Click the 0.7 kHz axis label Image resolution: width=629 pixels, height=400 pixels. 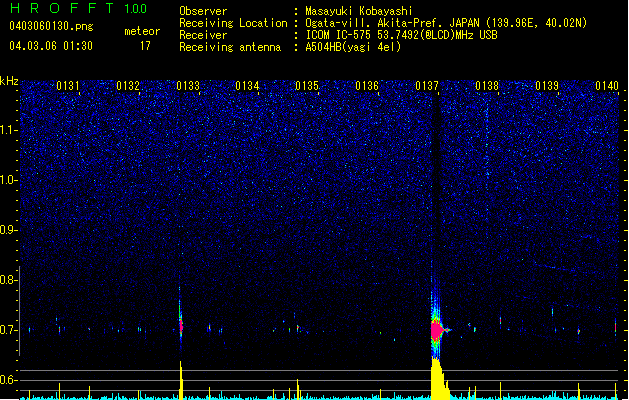tap(9, 330)
